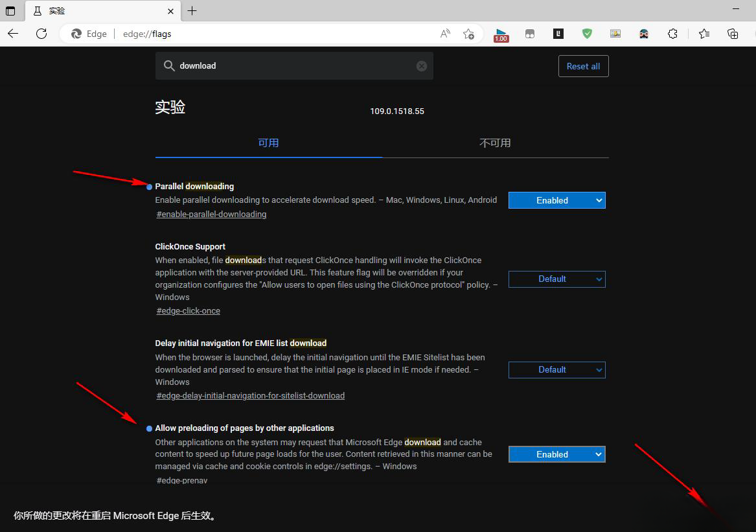Open the black L extension icon

point(558,34)
